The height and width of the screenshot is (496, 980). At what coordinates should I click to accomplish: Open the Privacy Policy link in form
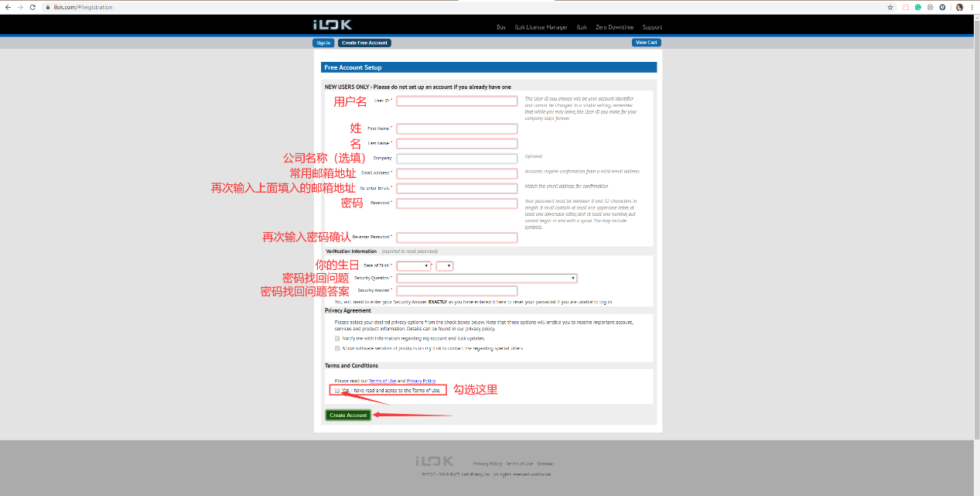[422, 381]
